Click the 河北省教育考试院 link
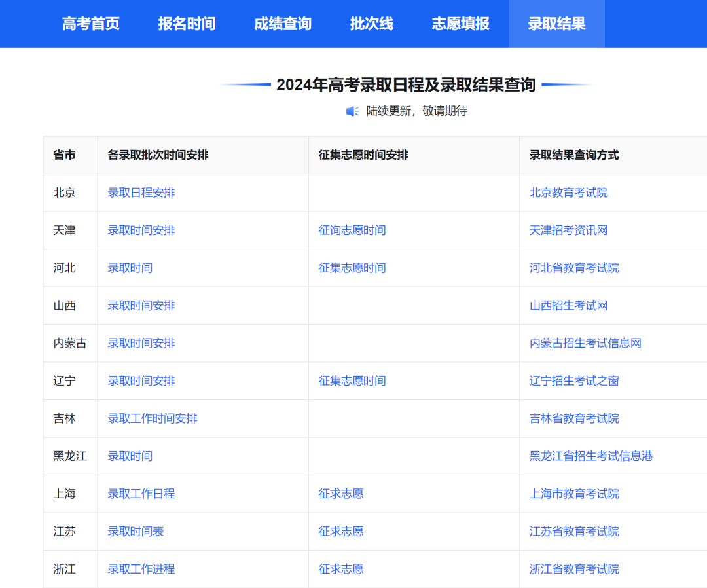707x588 pixels. coord(573,268)
